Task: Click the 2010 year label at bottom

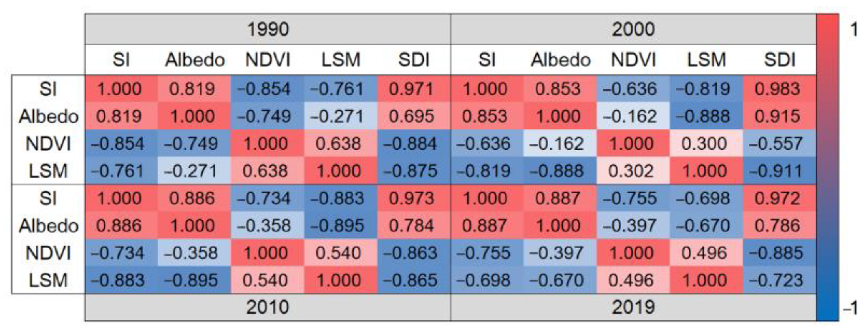Action: [268, 307]
